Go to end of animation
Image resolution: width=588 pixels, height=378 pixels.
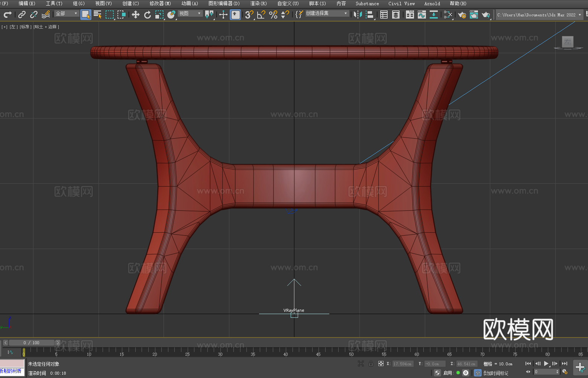pyautogui.click(x=565, y=364)
